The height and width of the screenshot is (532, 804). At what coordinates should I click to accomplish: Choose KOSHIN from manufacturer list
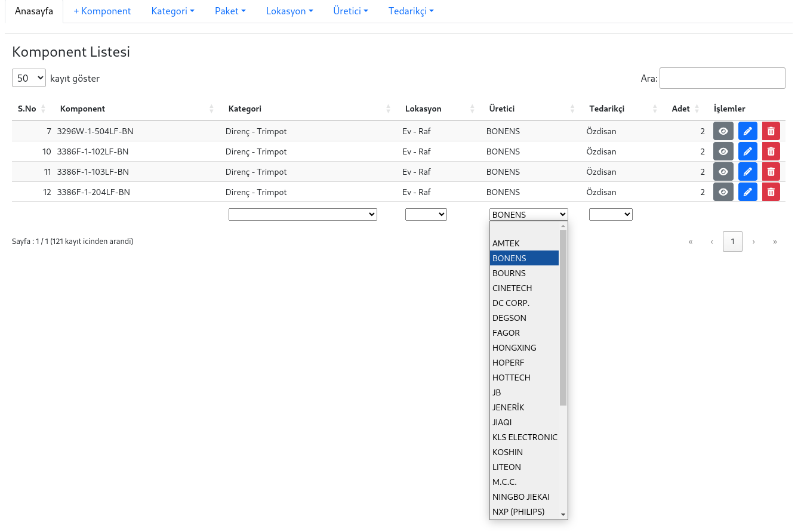524,452
